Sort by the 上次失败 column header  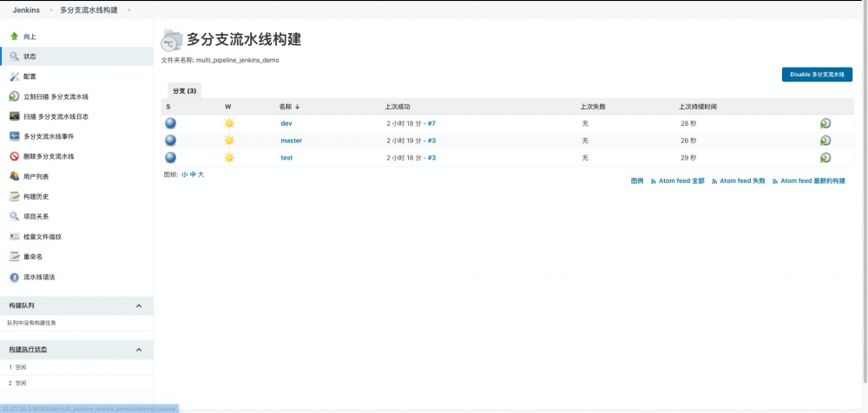point(593,107)
